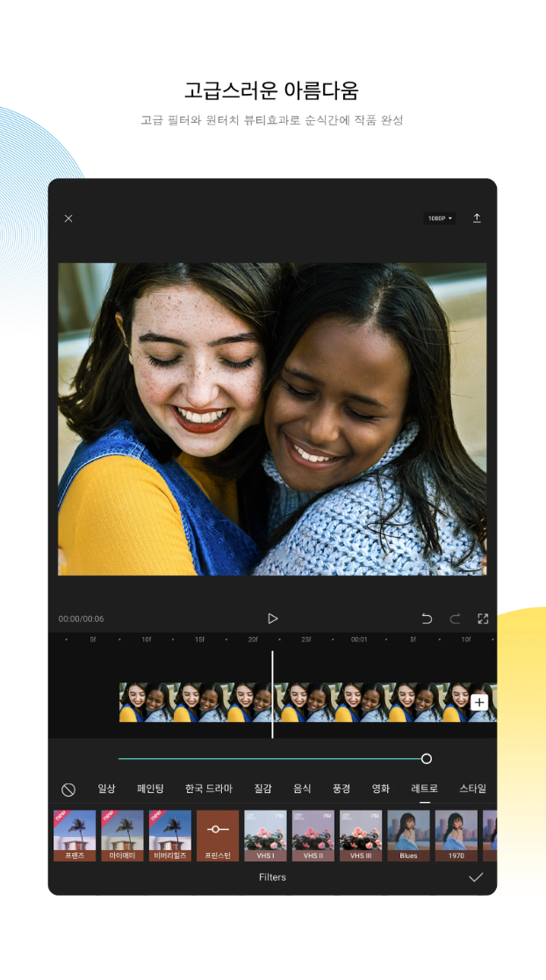Open the 한국 드라마 filter category

(x=209, y=789)
